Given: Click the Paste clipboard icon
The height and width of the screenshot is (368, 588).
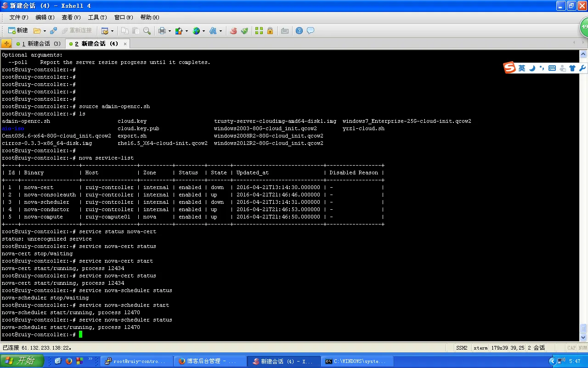Looking at the screenshot, I should point(136,31).
